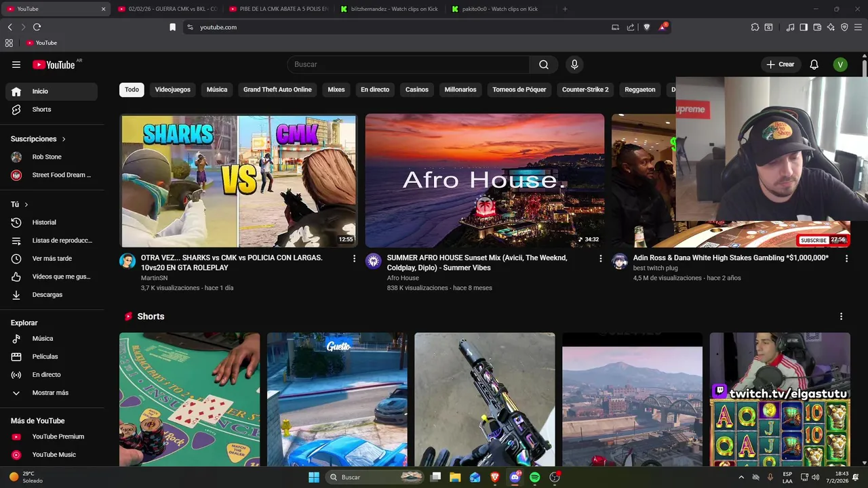The width and height of the screenshot is (868, 488).
Task: Bookmark this page icon in address bar
Action: tap(172, 27)
